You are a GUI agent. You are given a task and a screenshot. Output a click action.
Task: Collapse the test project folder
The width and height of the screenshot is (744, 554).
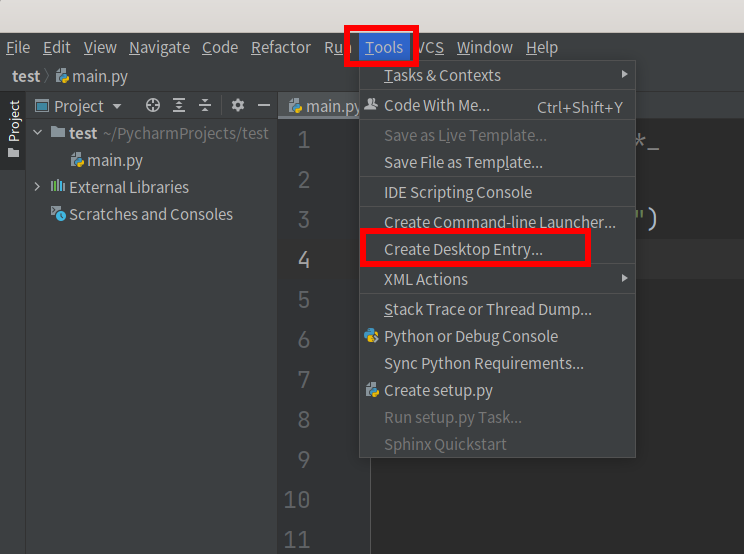coord(37,133)
